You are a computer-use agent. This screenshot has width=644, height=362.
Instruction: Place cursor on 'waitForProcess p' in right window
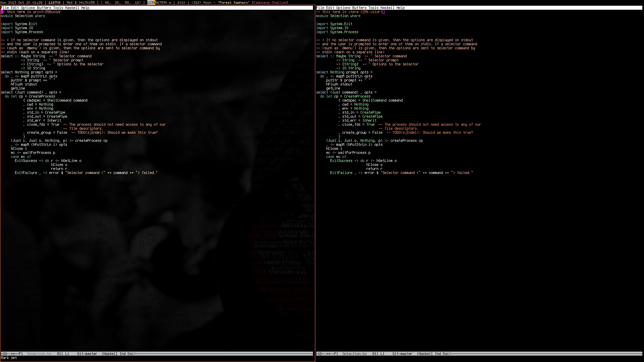click(x=354, y=153)
